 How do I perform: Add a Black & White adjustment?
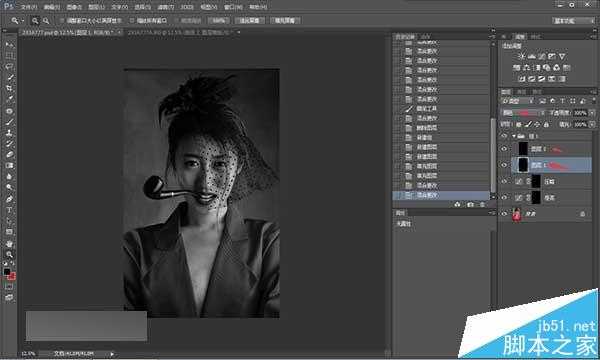[537, 67]
